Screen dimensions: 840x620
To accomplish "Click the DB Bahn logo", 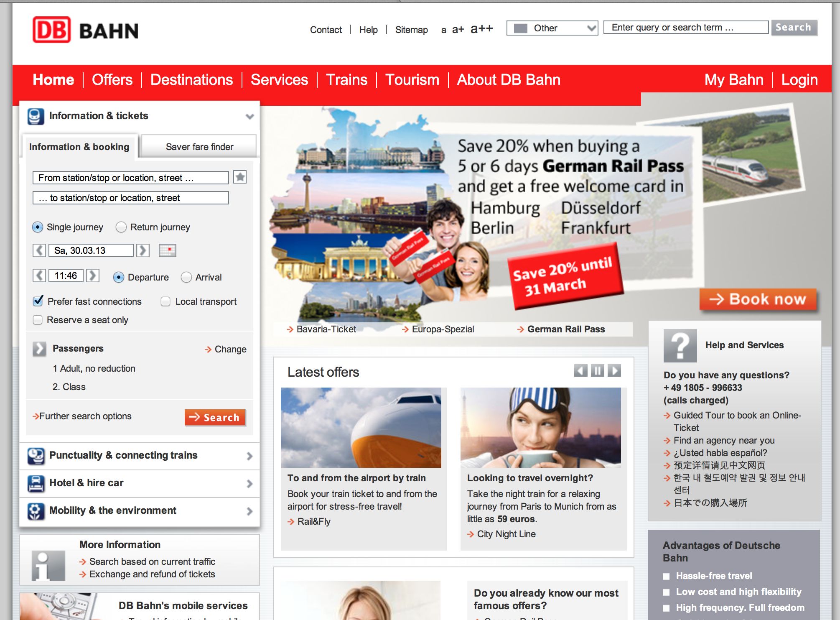I will [x=85, y=30].
